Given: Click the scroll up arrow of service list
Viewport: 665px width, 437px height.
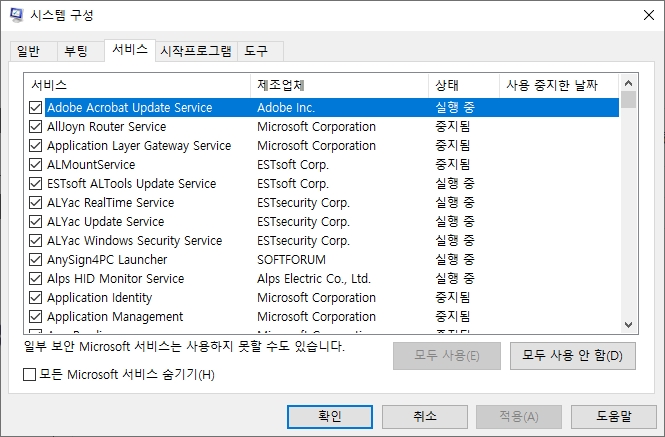Looking at the screenshot, I should point(629,83).
